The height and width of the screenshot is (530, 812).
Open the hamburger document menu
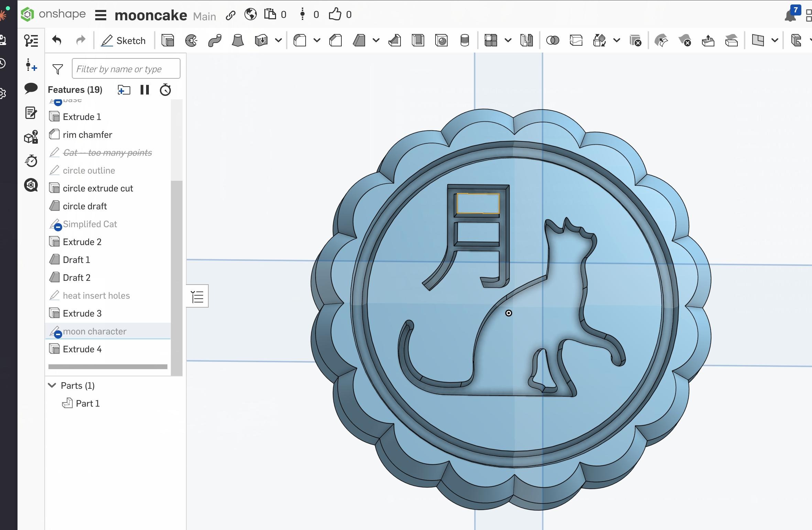(x=101, y=15)
